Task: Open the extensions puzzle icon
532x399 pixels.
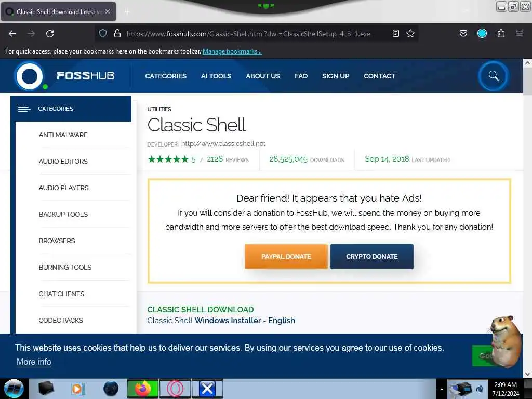Action: click(x=501, y=33)
